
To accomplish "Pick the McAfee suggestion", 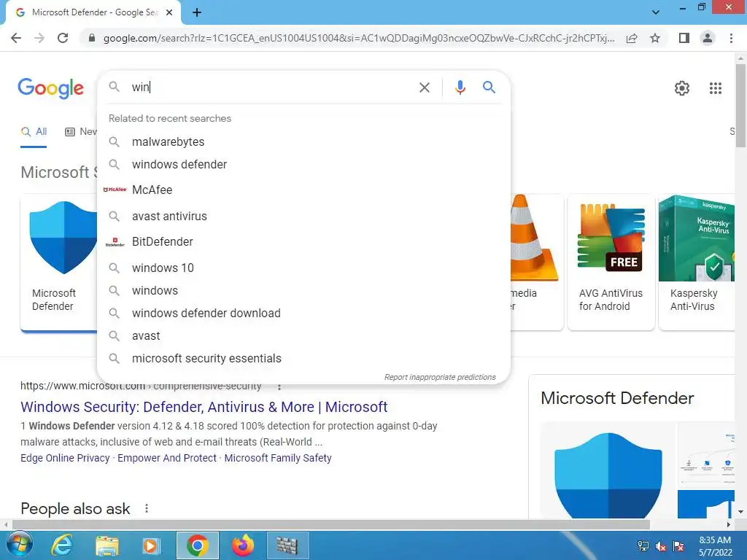I will tap(303, 190).
